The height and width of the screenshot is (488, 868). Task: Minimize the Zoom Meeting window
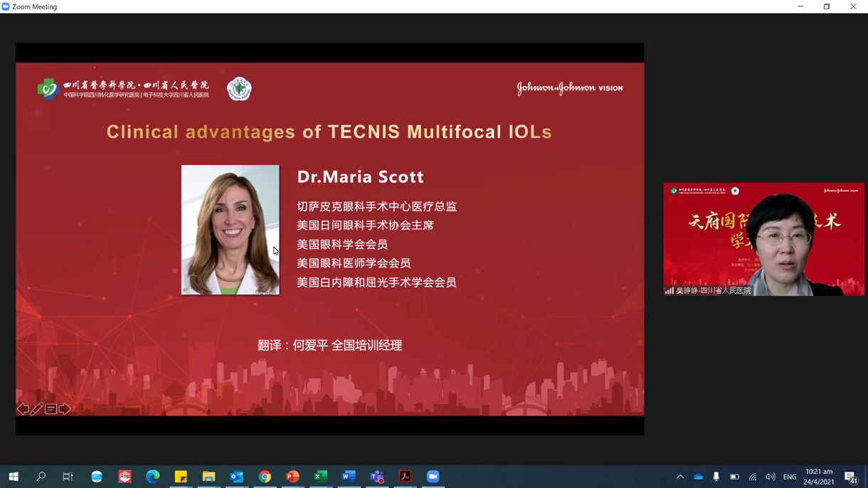(x=800, y=6)
